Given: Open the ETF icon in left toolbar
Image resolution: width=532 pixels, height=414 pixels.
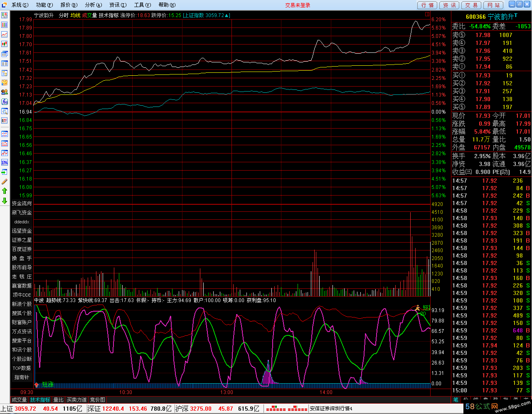Looking at the screenshot, I should tap(5, 121).
